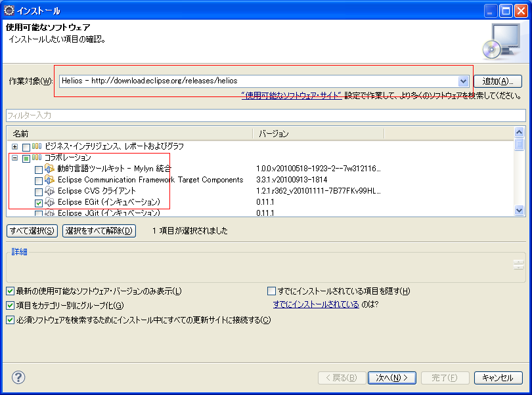Click 次へ(N) > button

[x=392, y=377]
